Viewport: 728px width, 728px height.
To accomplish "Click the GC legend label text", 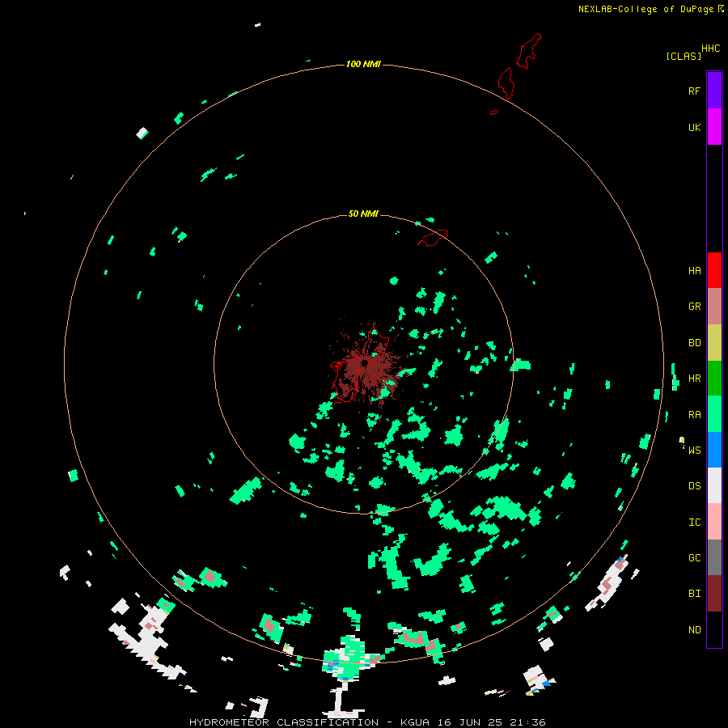I will tap(694, 558).
